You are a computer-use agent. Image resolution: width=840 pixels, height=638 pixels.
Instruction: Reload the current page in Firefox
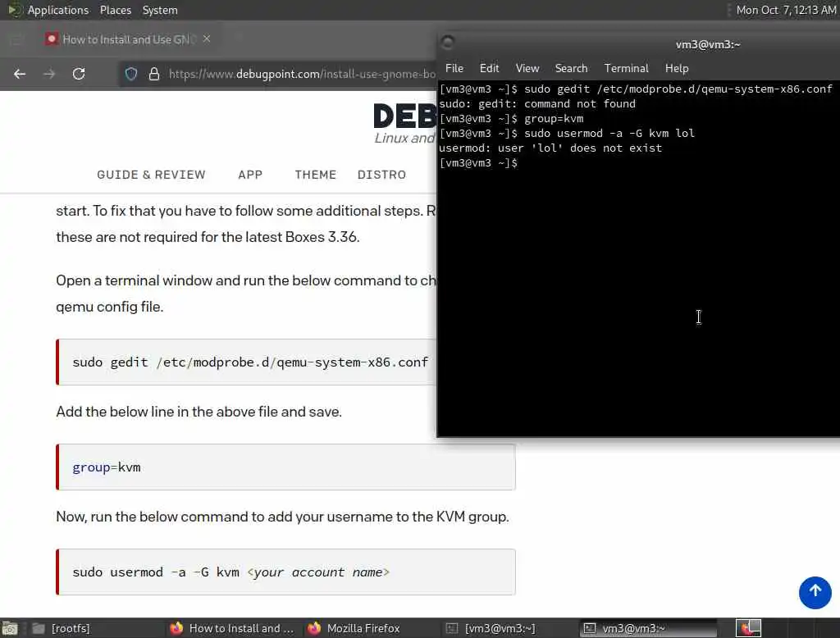click(79, 74)
